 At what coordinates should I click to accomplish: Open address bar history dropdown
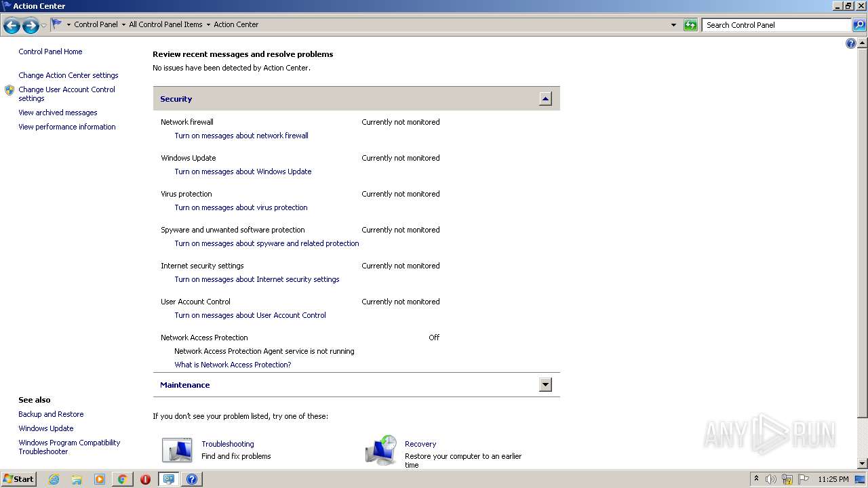tap(673, 25)
